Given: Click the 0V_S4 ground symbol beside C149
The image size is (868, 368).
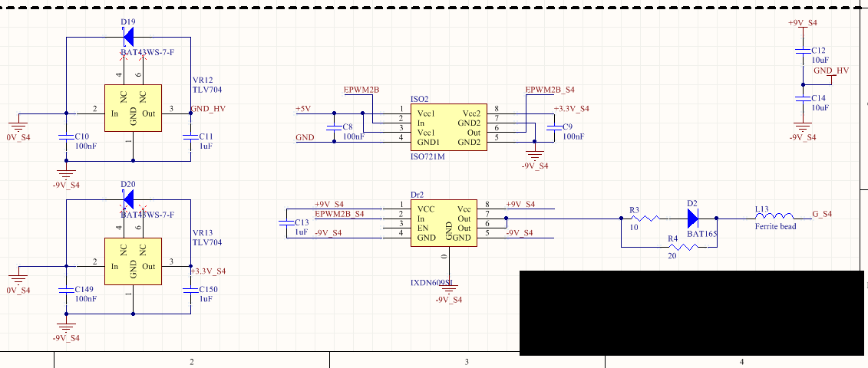Looking at the screenshot, I should point(18,276).
